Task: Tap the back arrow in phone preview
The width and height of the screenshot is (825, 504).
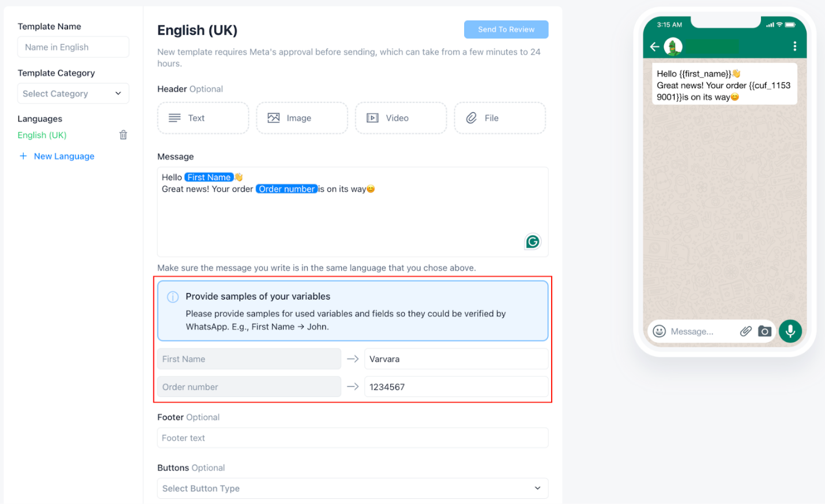Action: 654,47
